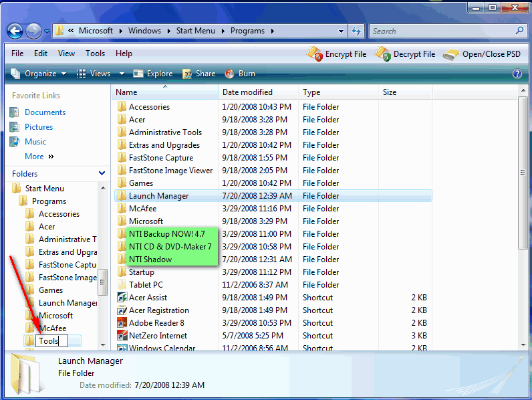The height and width of the screenshot is (400, 532).
Task: Select Games folder in tree pane
Action: click(51, 290)
